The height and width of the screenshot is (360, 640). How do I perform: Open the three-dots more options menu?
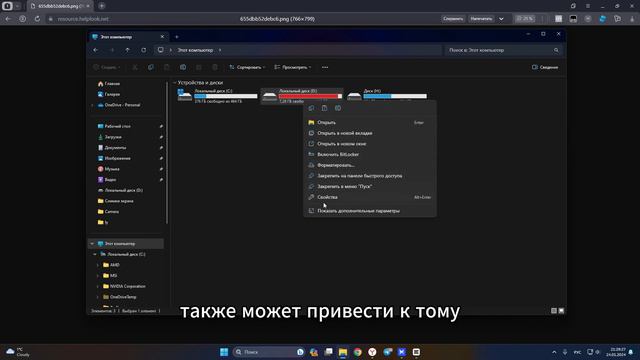tap(325, 67)
